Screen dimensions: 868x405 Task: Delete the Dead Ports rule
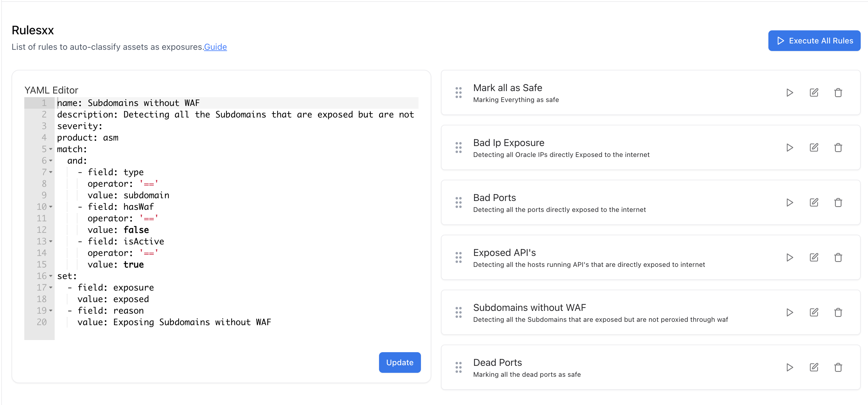coord(839,367)
